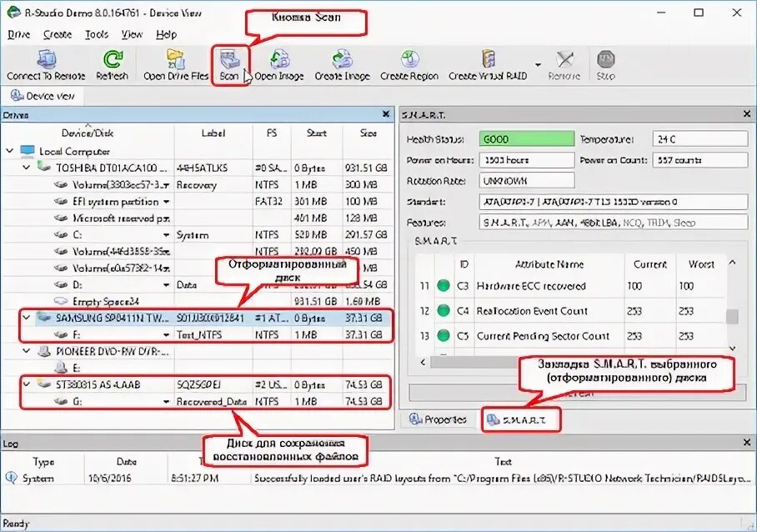This screenshot has width=757, height=532.
Task: Select the Reallocation Event Count attribute row
Action: pyautogui.click(x=570, y=311)
